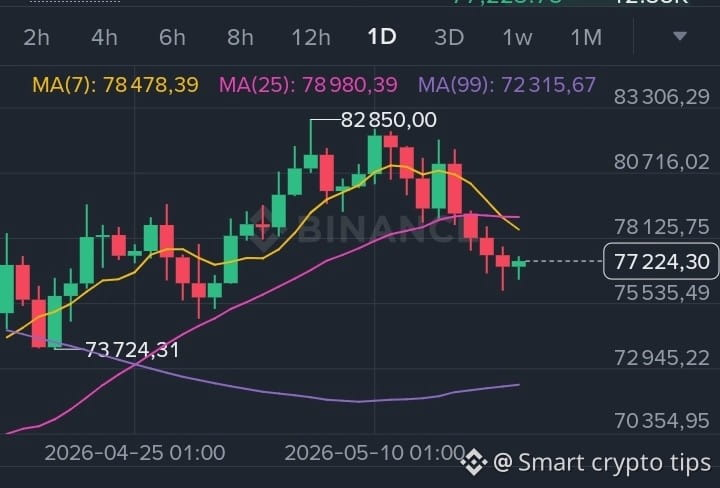Click the current price tag 77 224,30
This screenshot has width=720, height=488.
tap(661, 261)
